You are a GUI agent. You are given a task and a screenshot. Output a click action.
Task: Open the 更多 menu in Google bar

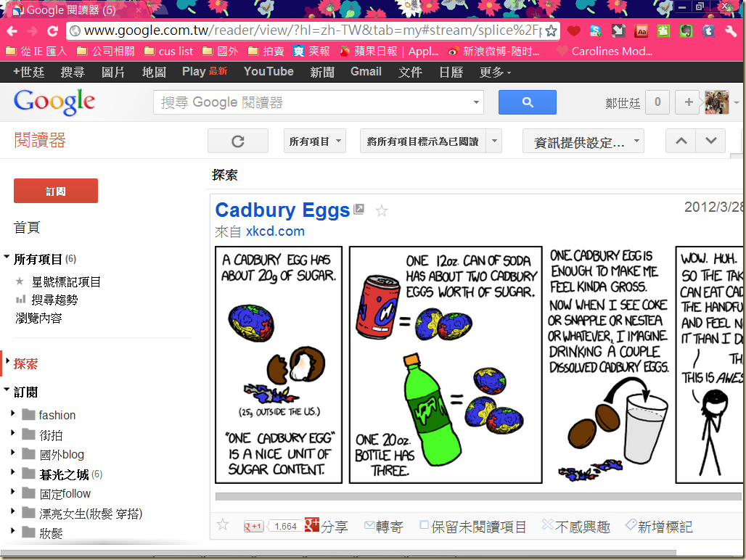[495, 72]
